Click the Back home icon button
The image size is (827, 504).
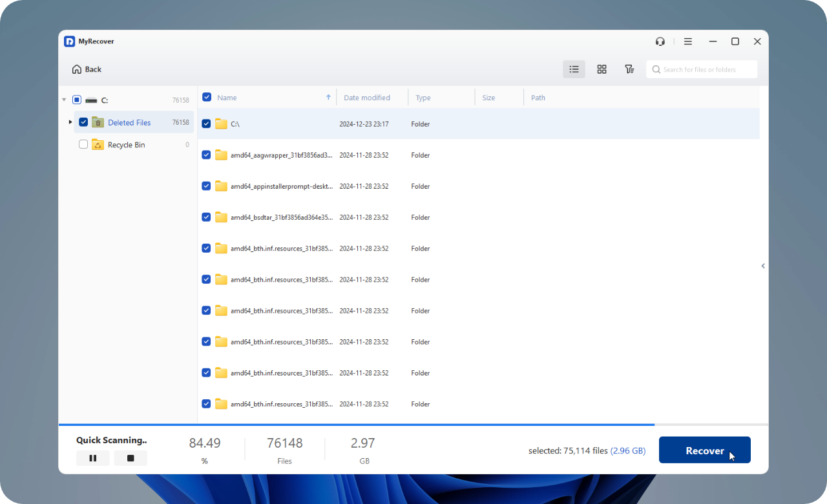87,69
